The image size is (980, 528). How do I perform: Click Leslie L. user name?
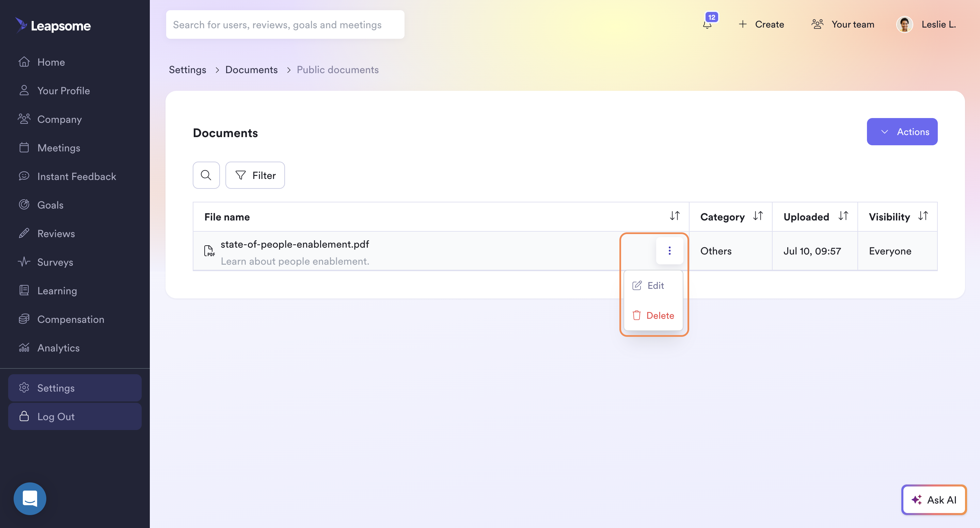point(938,24)
